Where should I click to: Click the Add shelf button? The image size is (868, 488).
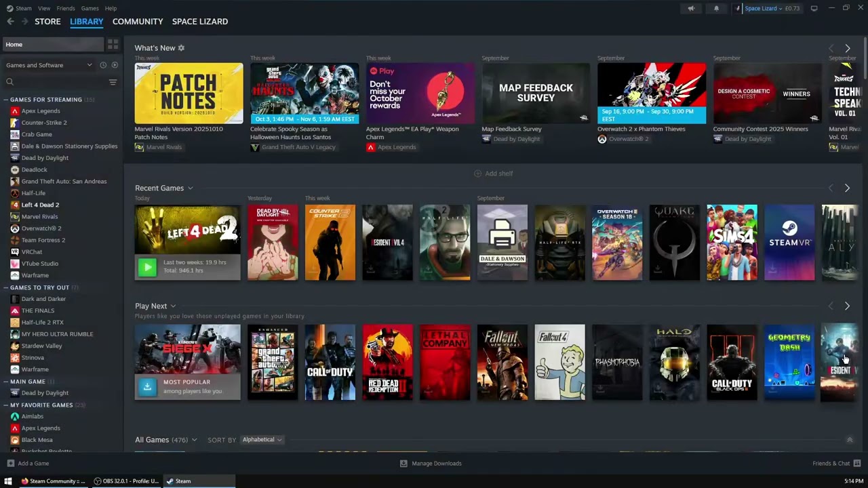493,174
